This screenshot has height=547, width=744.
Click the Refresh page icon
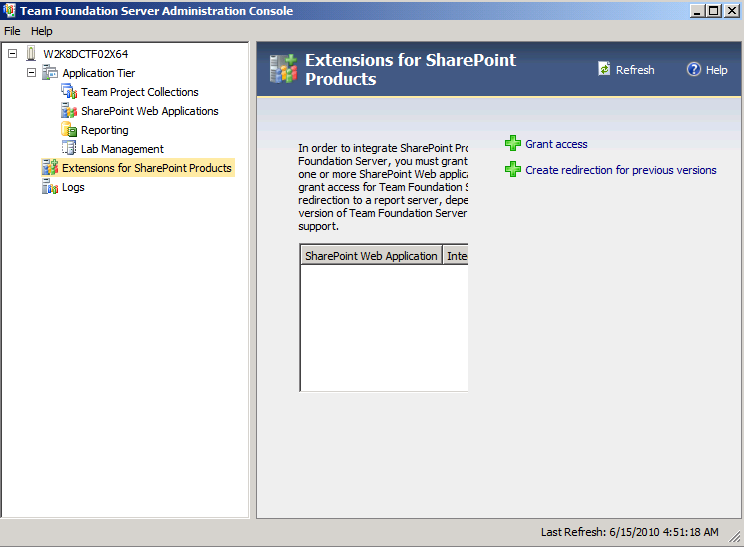pyautogui.click(x=604, y=69)
